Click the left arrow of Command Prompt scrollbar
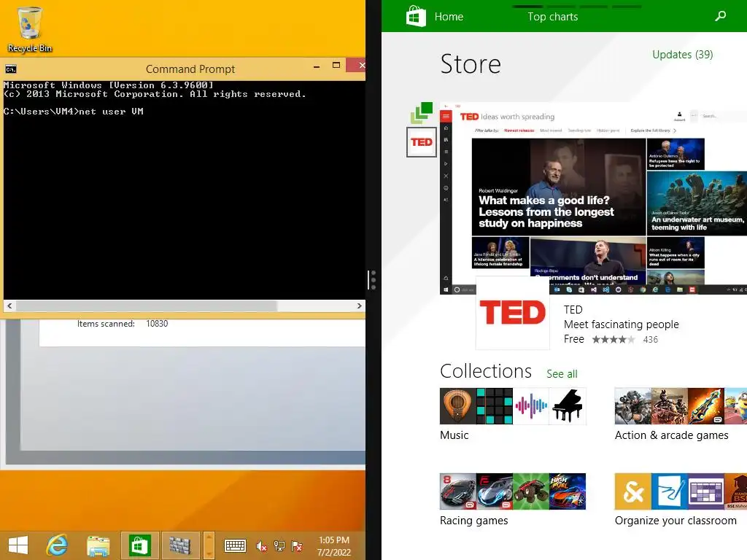Screen dimensions: 747x560 9,306
